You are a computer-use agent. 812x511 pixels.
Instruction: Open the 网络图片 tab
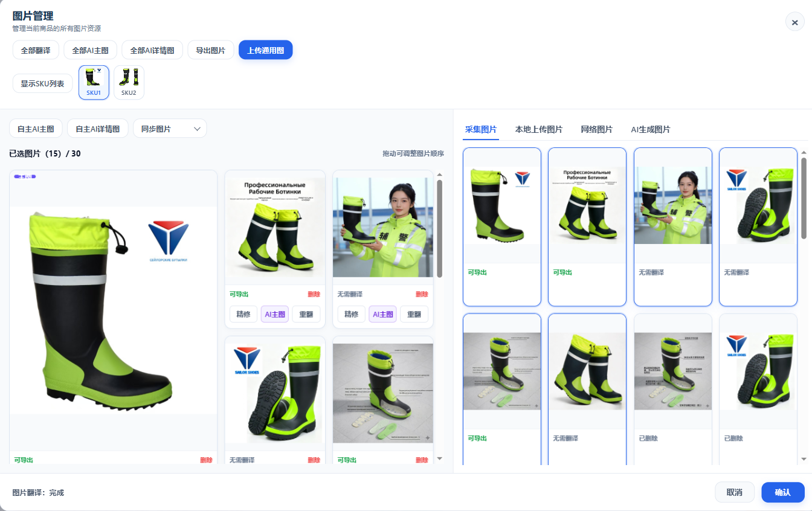[x=597, y=129]
